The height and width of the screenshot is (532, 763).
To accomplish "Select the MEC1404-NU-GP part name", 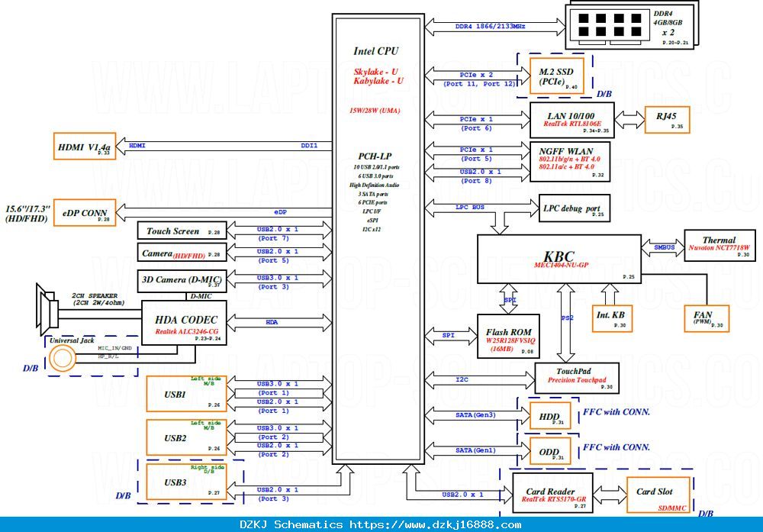I will pos(561,266).
